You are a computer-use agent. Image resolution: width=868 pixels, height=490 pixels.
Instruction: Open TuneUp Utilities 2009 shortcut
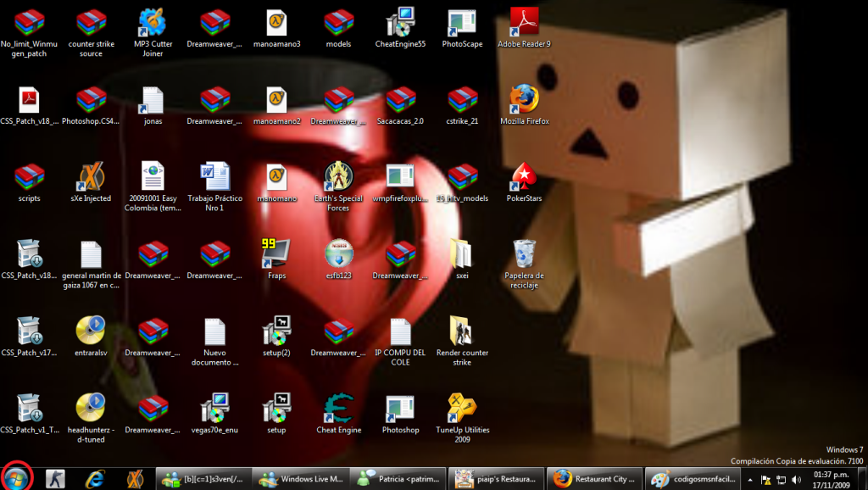462,408
